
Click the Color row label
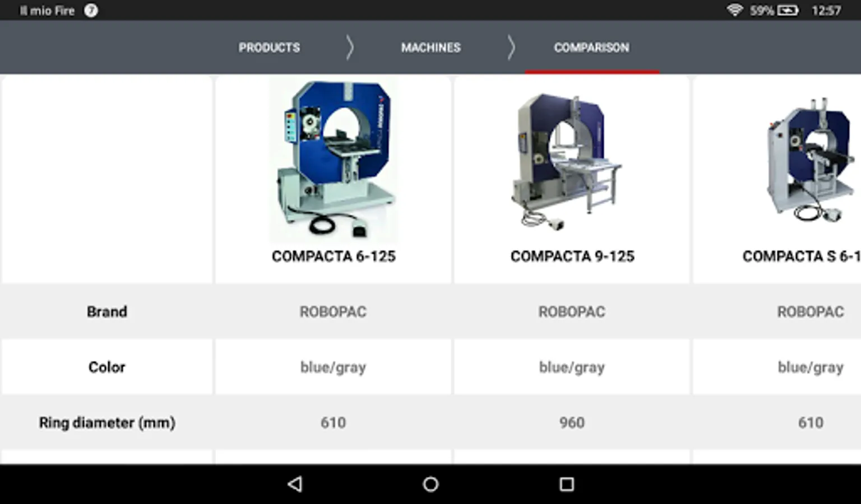click(107, 367)
